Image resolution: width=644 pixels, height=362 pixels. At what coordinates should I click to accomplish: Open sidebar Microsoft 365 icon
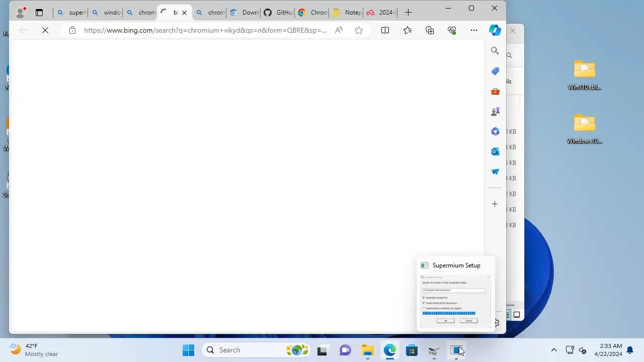[x=495, y=131]
